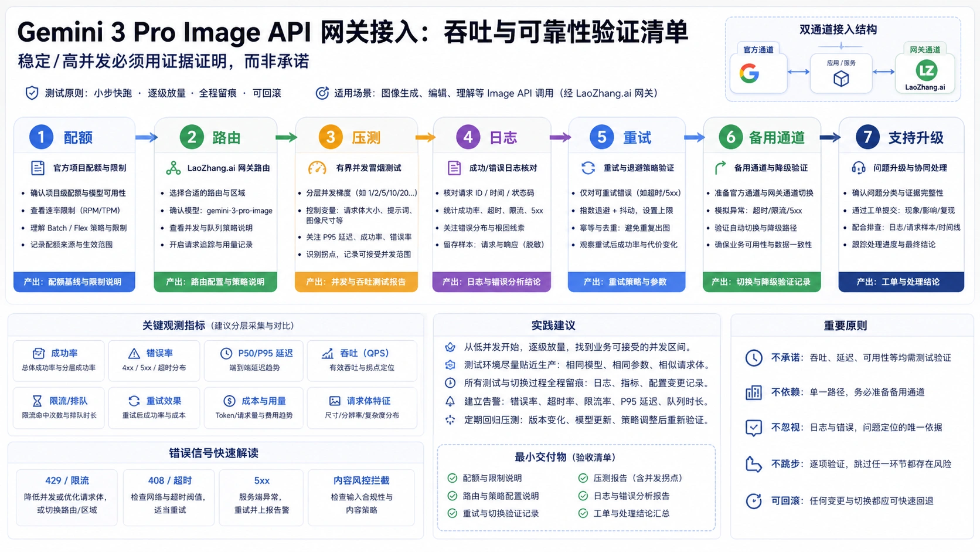Click text 确认模型: gemini-3-pro-image

pos(221,211)
